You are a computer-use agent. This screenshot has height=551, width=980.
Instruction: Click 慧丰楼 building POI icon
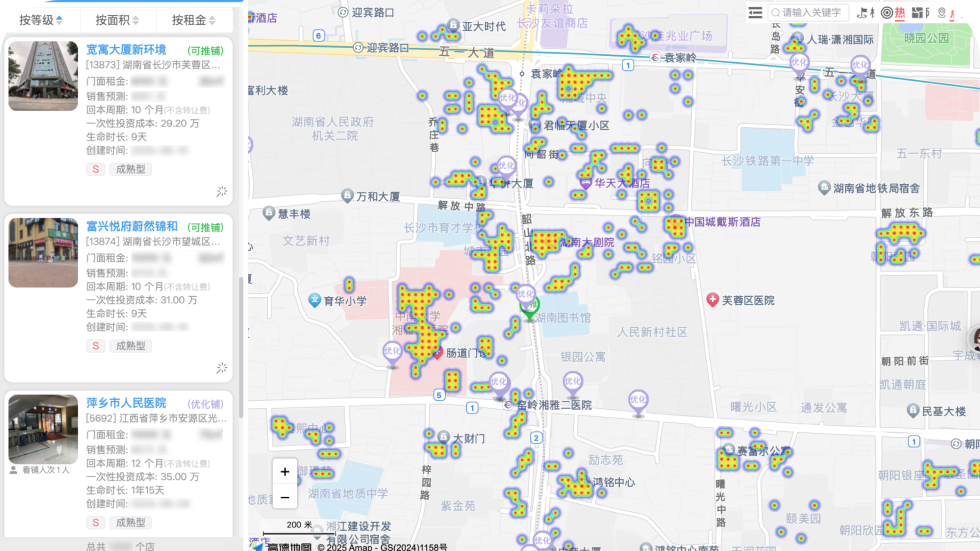pyautogui.click(x=269, y=214)
